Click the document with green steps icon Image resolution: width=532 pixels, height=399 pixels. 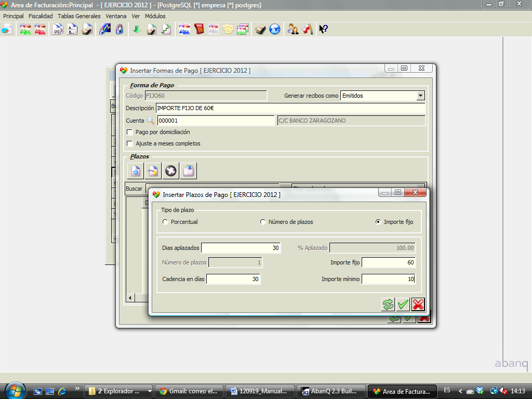[x=166, y=30]
